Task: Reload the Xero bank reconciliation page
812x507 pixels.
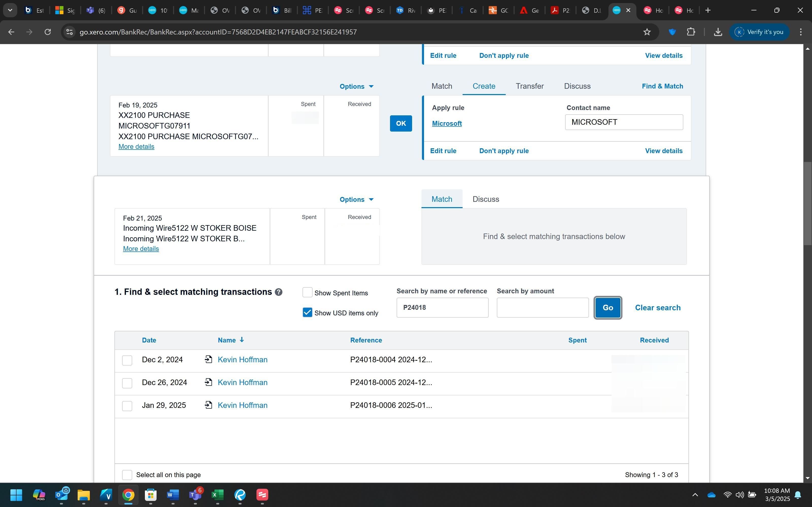Action: [x=48, y=32]
